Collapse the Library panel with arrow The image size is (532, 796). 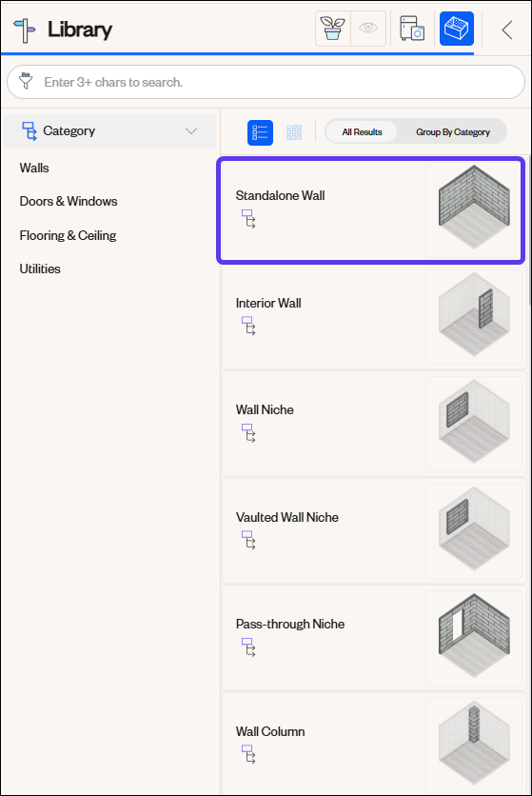tap(506, 30)
